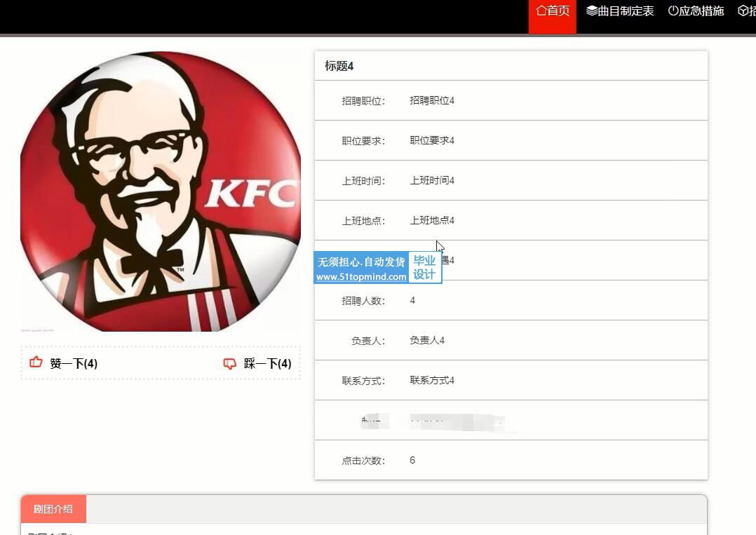Click the 联系方式: label
The width and height of the screenshot is (756, 535).
point(363,381)
